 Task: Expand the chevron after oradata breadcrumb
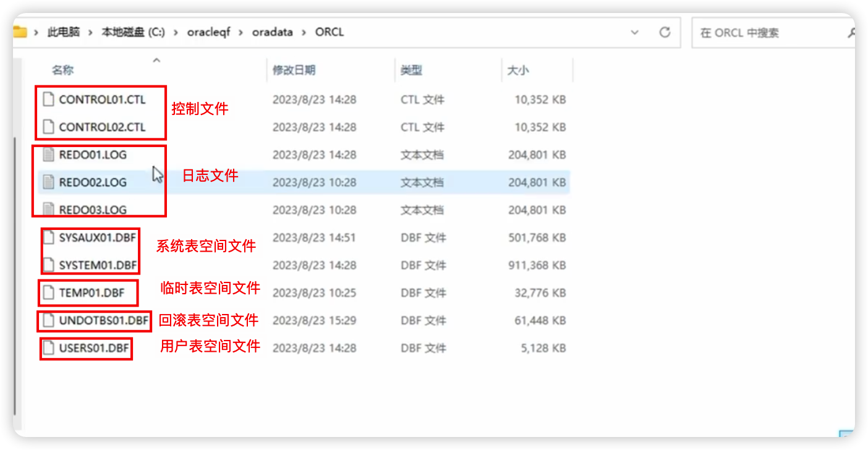pos(304,32)
